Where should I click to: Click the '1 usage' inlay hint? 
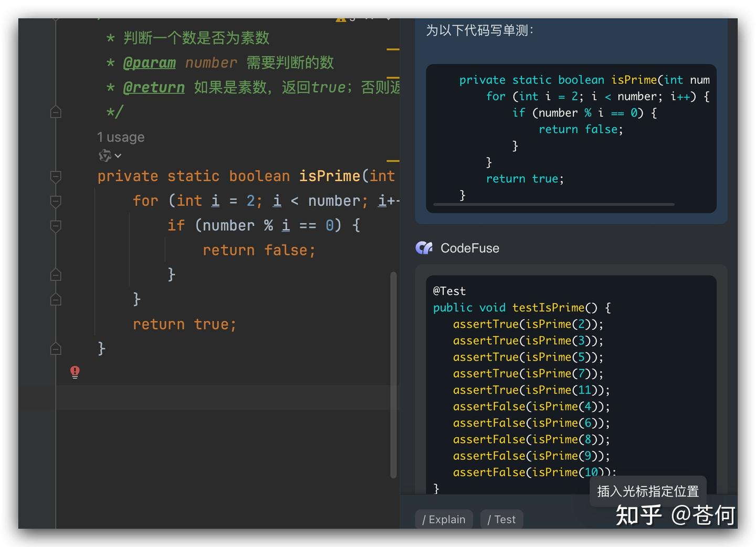121,137
